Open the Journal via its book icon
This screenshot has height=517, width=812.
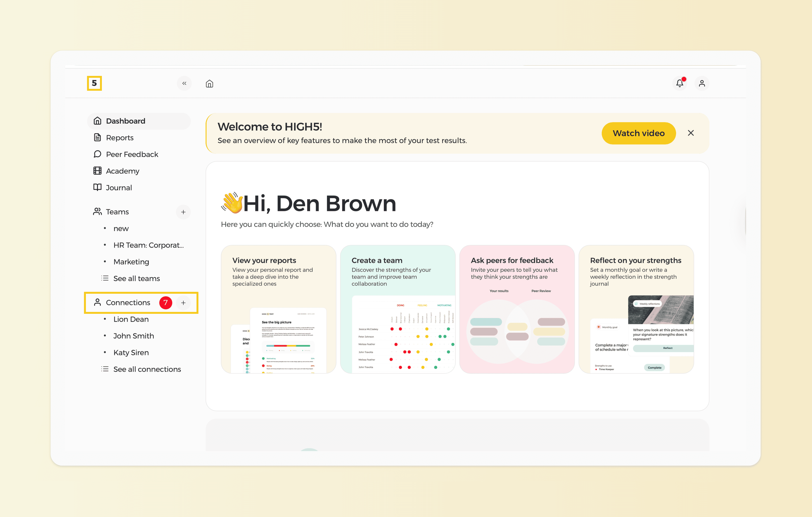97,187
